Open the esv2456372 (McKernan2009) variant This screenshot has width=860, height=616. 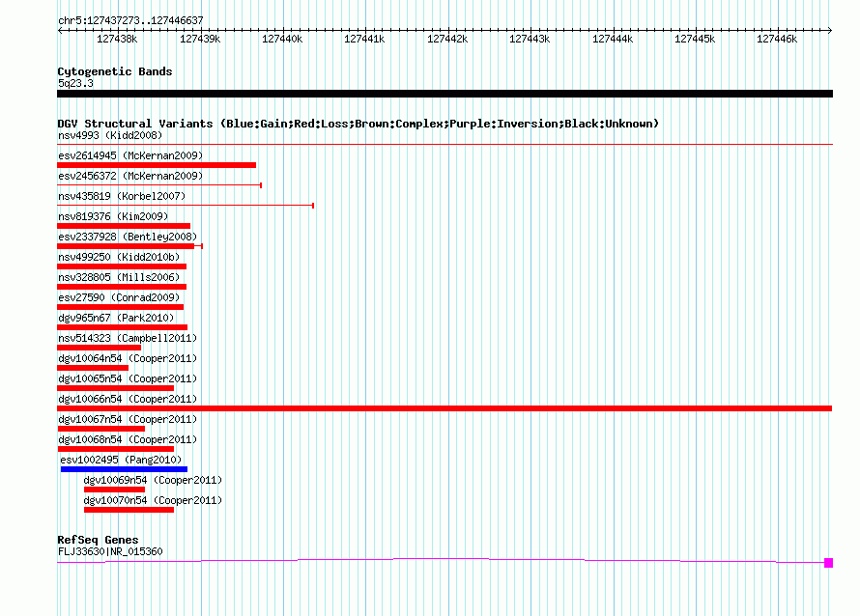[130, 176]
